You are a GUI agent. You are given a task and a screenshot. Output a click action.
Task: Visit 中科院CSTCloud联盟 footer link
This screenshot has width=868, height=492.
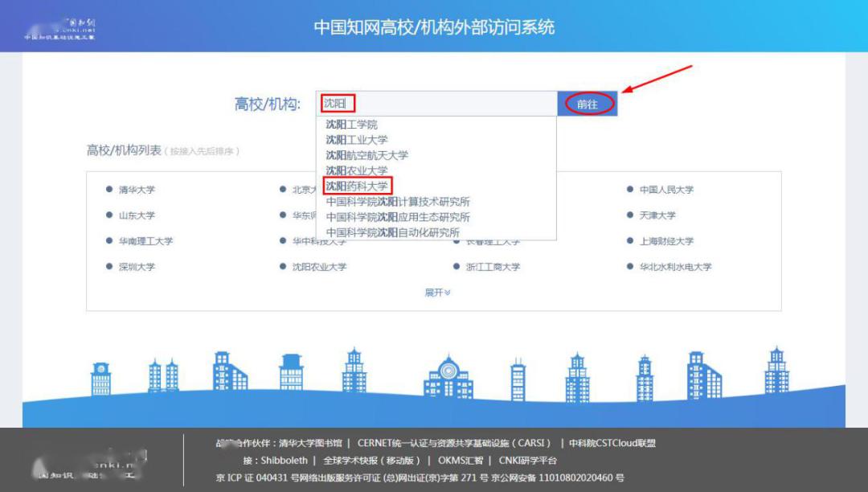click(x=612, y=443)
